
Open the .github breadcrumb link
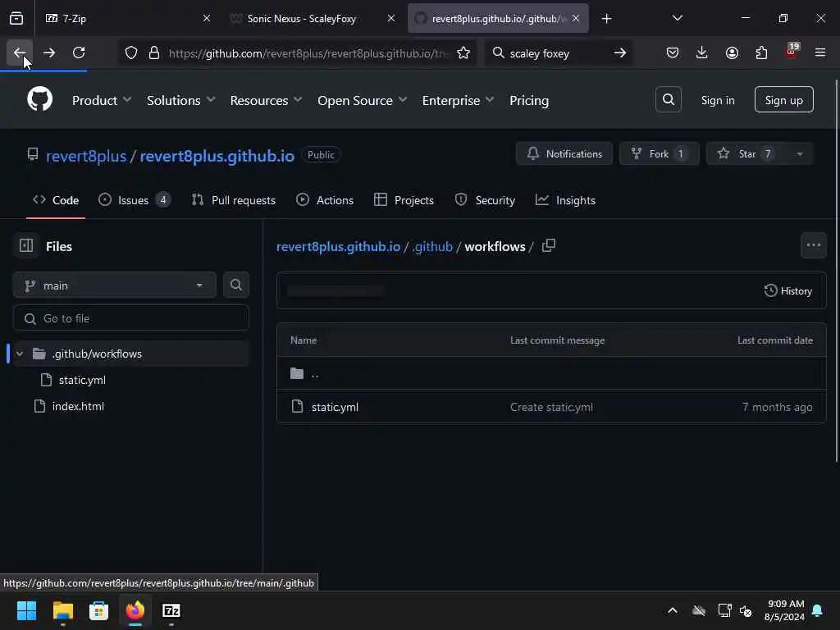[432, 246]
